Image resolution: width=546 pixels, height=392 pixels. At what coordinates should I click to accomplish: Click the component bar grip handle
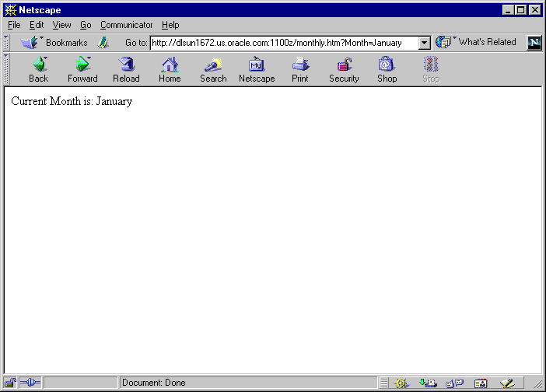click(x=383, y=383)
